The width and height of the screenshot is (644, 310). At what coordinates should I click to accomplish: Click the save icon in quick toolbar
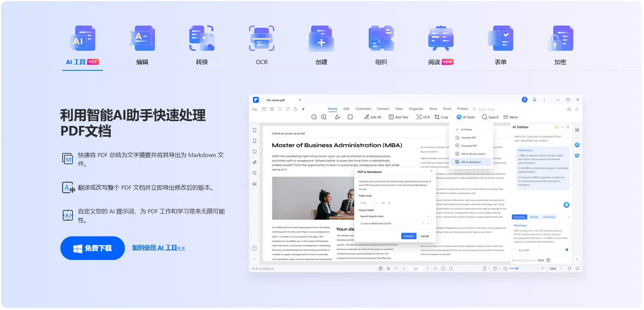pos(264,109)
